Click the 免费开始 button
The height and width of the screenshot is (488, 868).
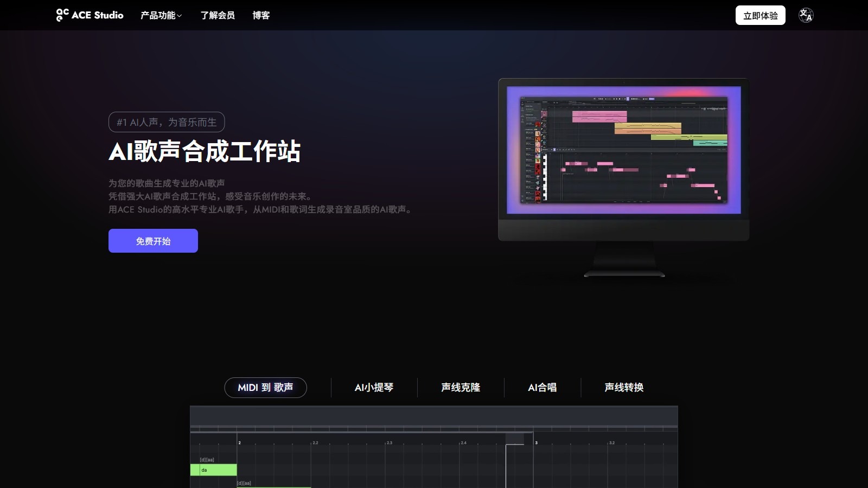(x=153, y=241)
